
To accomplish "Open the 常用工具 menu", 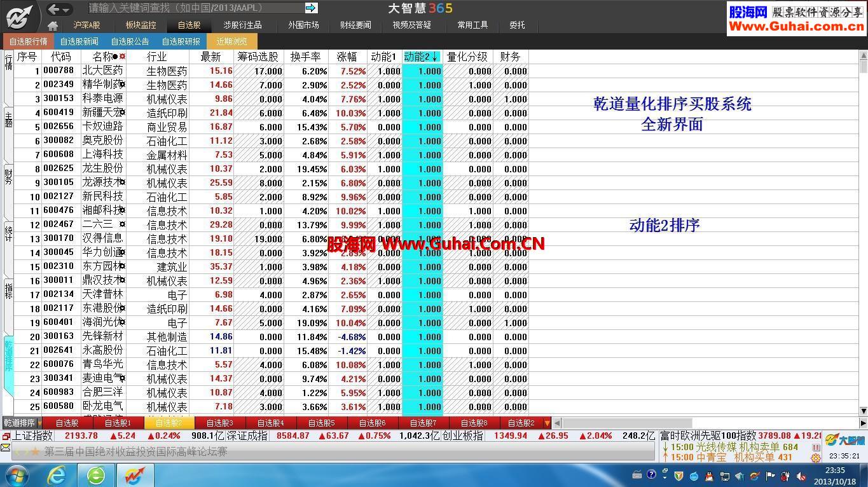I will click(x=472, y=25).
